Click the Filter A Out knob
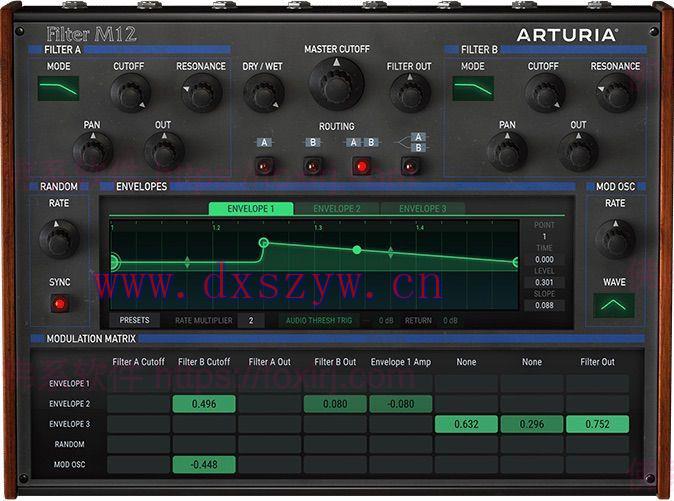Viewport: 674px width, 501px height. click(164, 152)
